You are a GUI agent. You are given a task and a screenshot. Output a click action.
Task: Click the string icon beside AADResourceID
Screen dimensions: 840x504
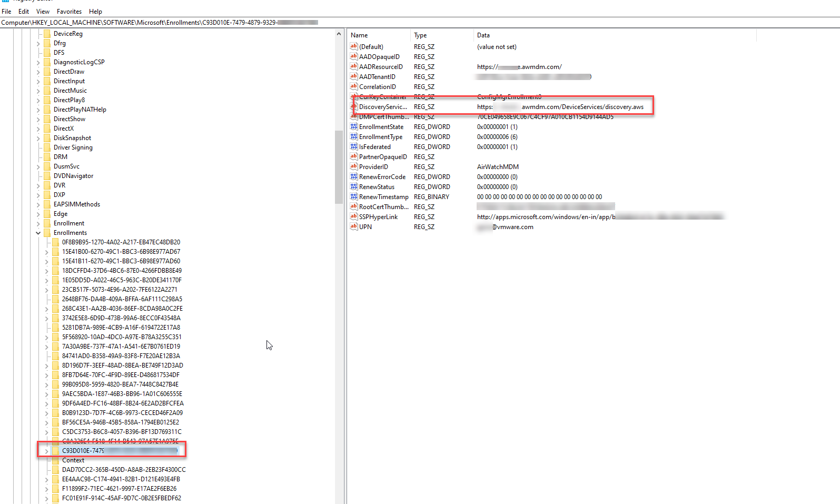[354, 67]
